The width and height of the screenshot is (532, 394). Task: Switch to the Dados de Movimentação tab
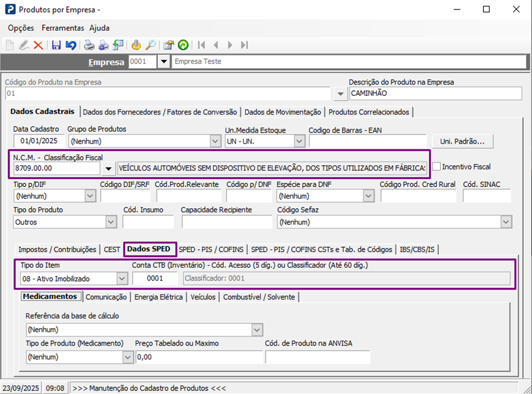282,112
